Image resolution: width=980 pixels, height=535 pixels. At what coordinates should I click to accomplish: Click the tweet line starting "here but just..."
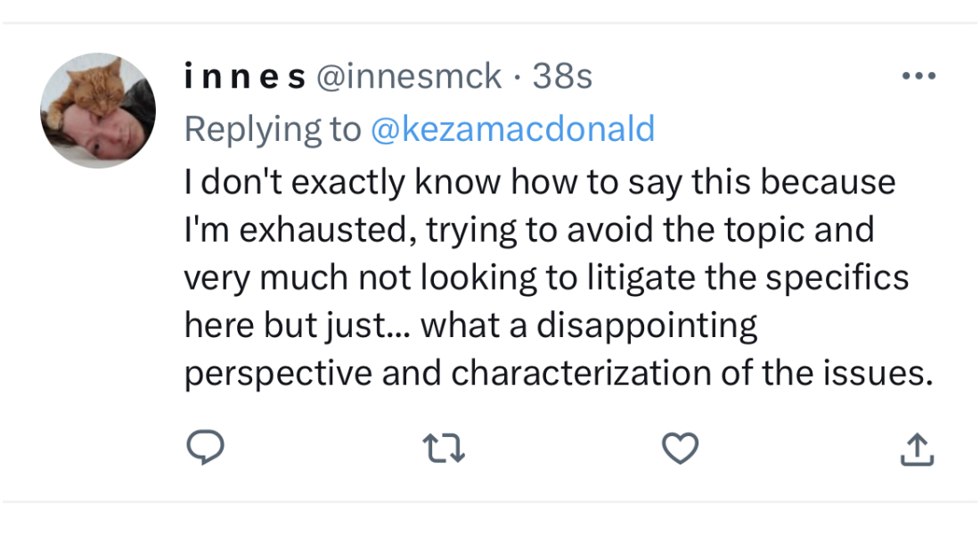(470, 326)
